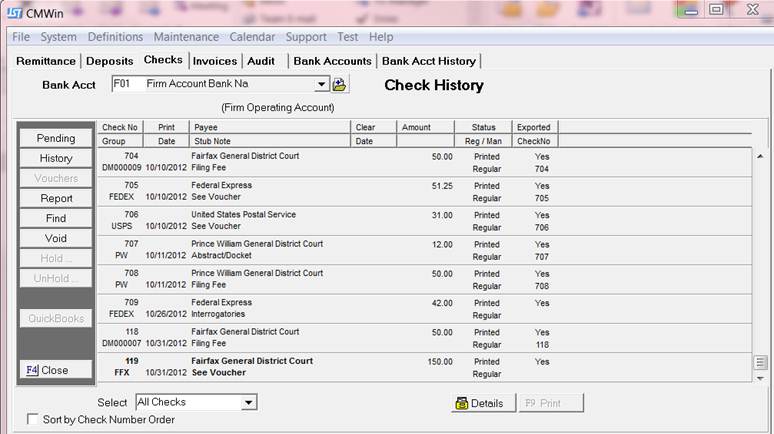Click the Void button

56,238
